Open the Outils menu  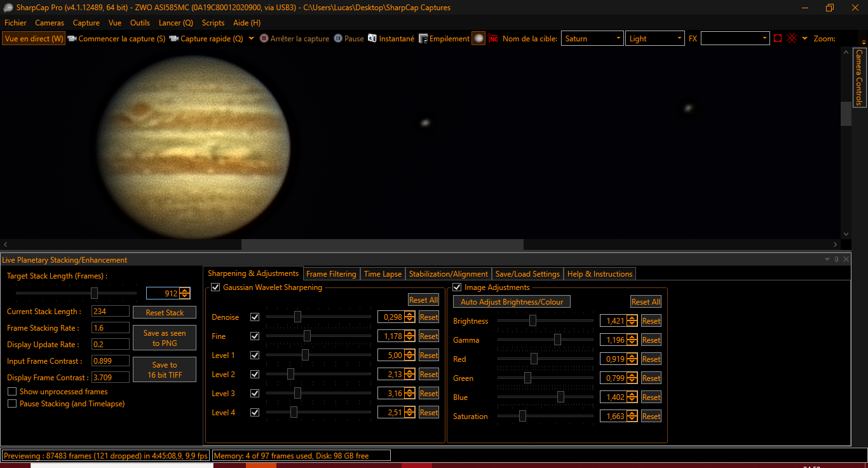140,23
